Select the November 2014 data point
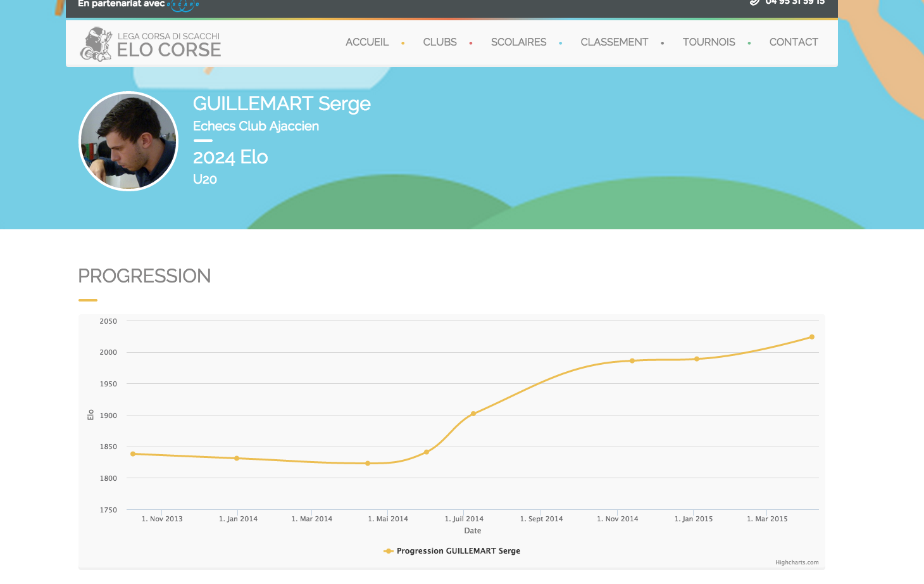Viewport: 924px width, 584px height. pos(632,361)
